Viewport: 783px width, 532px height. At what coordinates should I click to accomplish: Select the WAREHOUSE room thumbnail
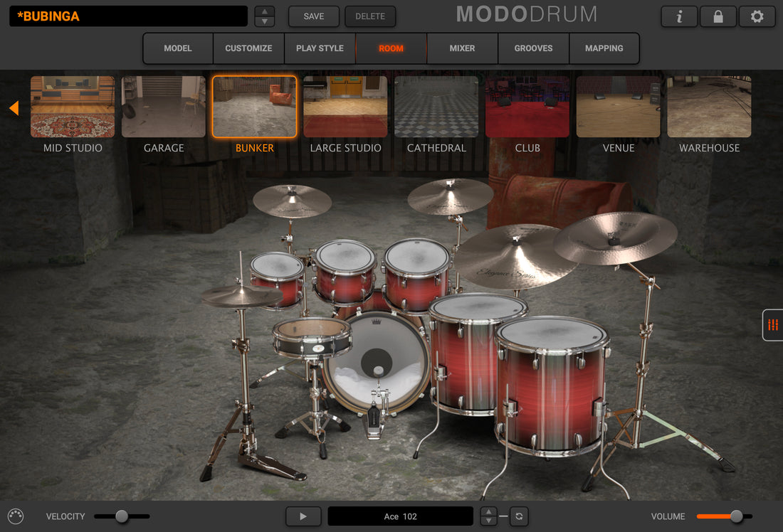point(709,107)
